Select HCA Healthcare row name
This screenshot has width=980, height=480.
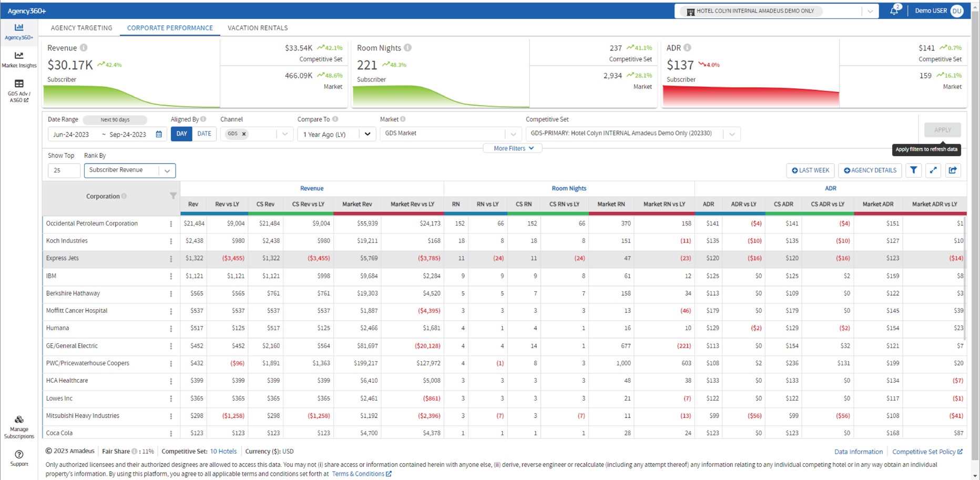click(67, 381)
